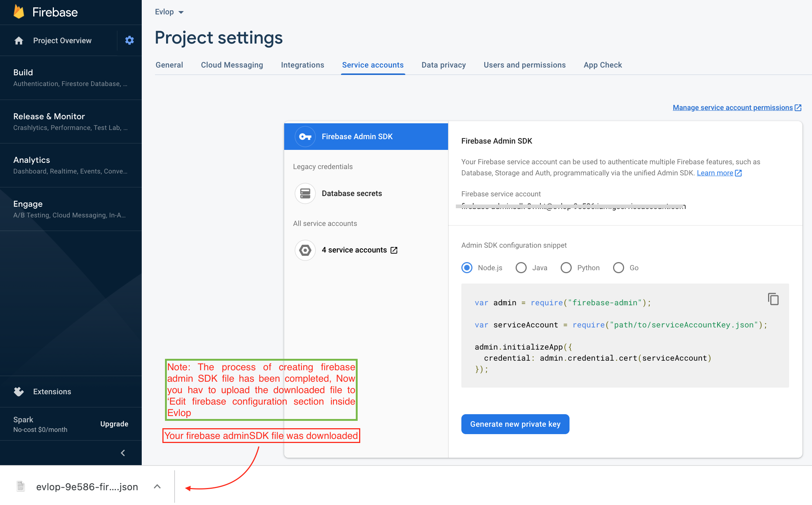Switch to the Cloud Messaging tab

coord(232,65)
